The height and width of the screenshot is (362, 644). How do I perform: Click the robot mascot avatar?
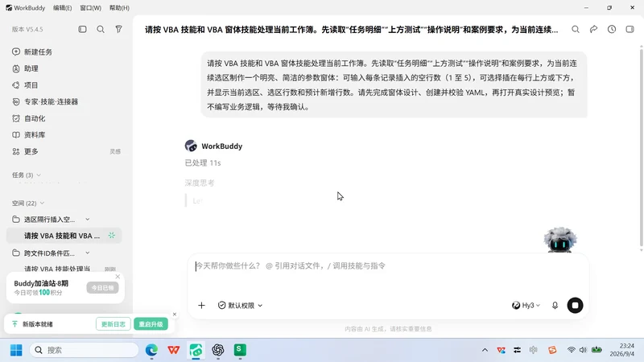[560, 240]
